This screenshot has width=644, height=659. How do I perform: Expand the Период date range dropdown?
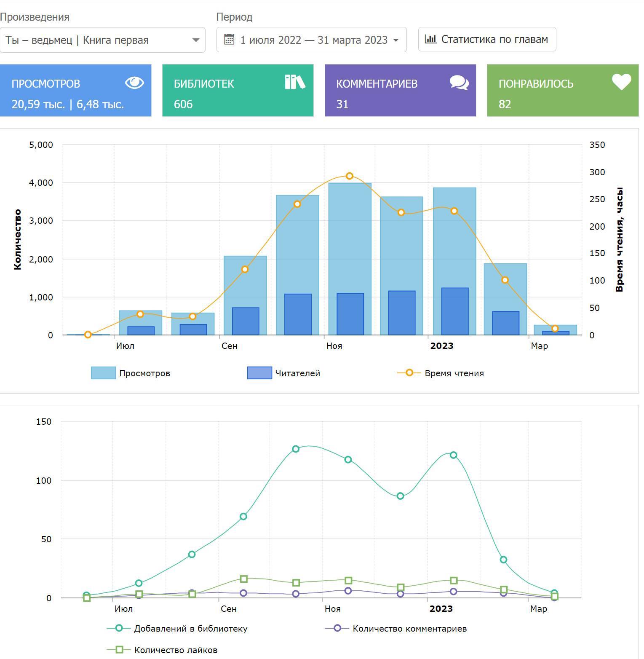pos(311,40)
